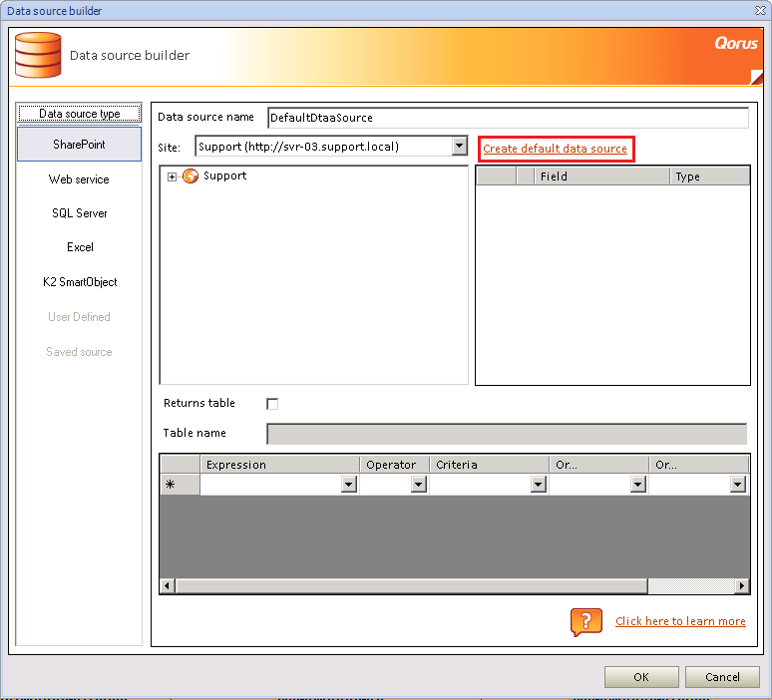Click the Data source name field
The image size is (772, 700).
(x=508, y=118)
